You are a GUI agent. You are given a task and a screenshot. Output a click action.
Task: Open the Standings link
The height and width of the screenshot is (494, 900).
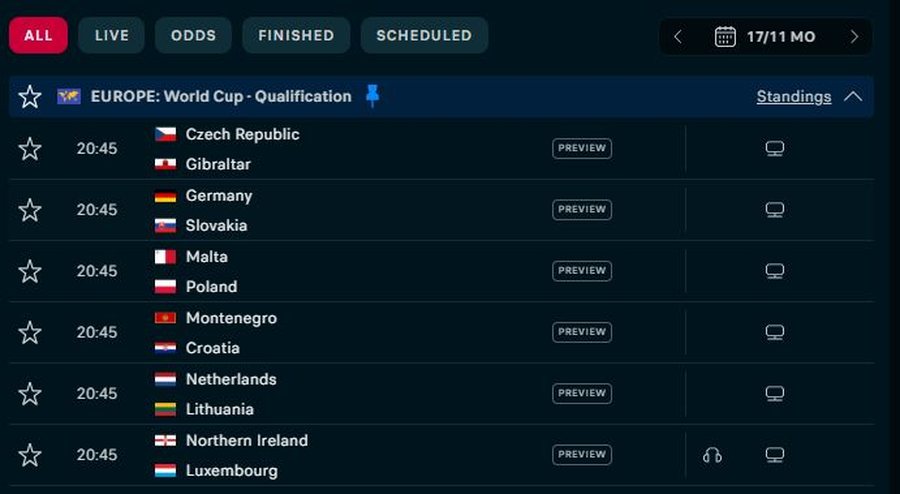(x=793, y=97)
